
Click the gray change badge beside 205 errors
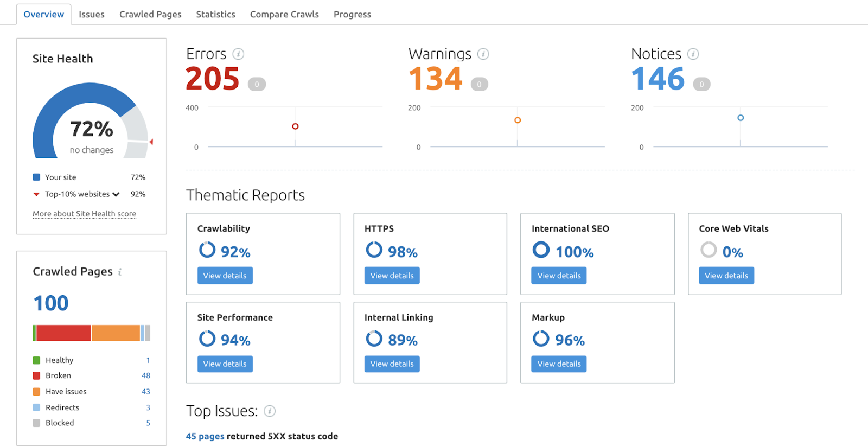[257, 84]
